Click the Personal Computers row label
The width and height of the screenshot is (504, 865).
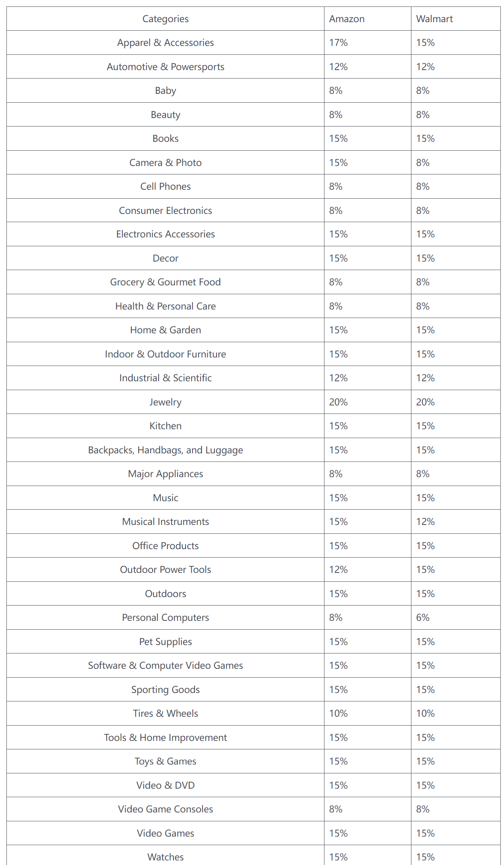(x=165, y=618)
